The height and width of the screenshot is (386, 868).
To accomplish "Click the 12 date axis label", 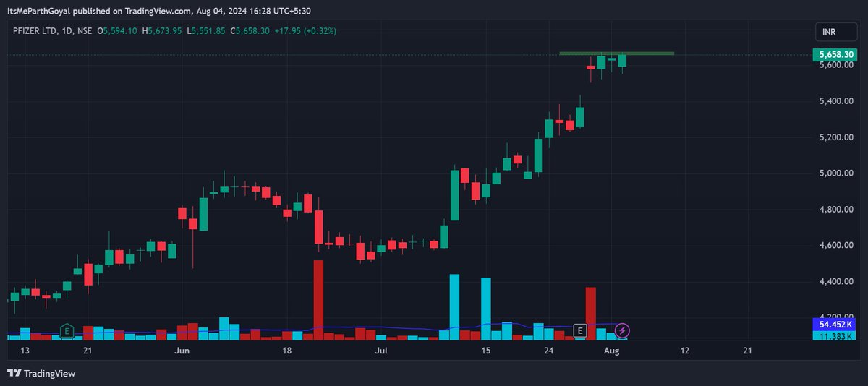I will [685, 351].
